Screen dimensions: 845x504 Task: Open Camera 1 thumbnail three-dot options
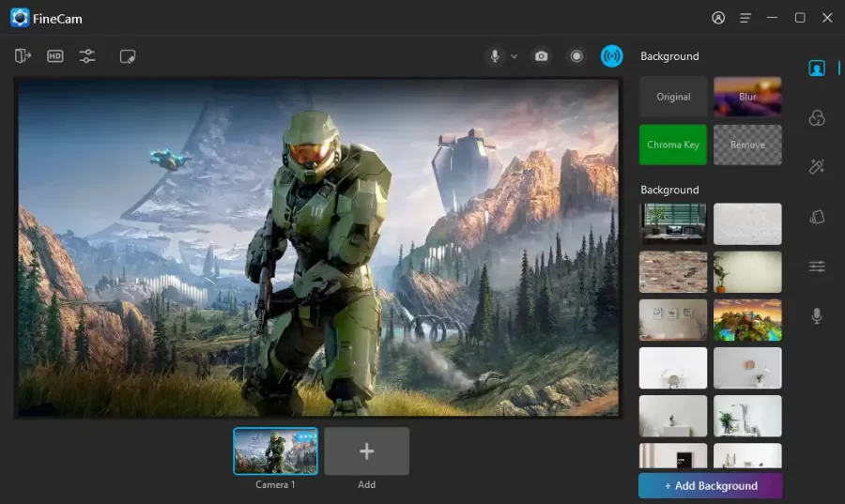[x=305, y=436]
